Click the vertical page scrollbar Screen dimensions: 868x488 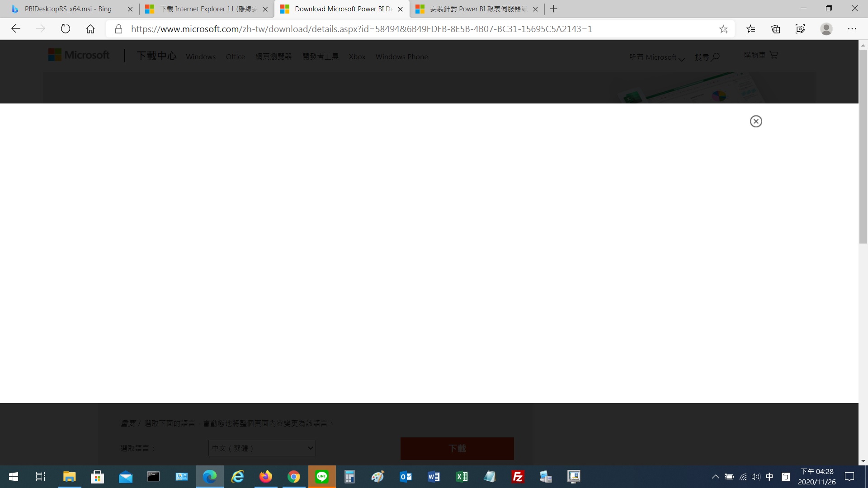click(863, 147)
